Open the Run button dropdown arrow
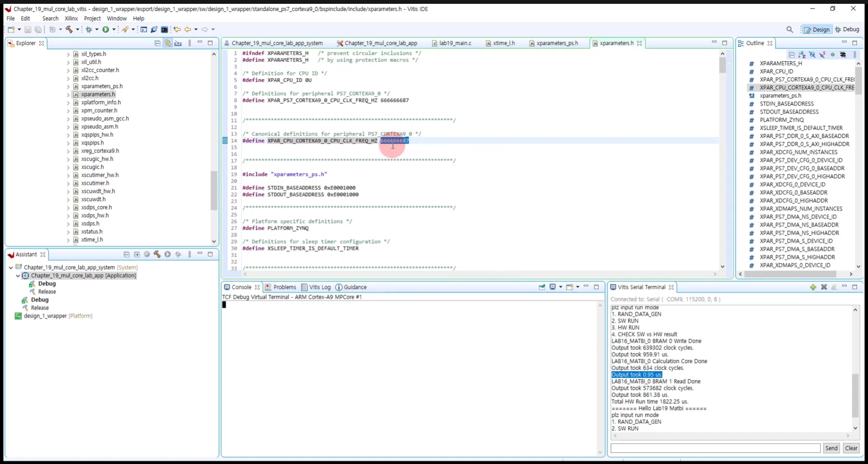Image resolution: width=868 pixels, height=464 pixels. (114, 29)
